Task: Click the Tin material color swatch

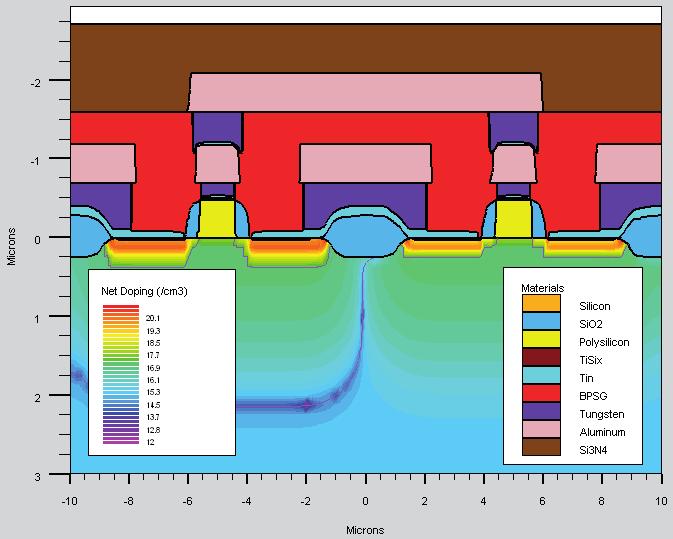Action: 541,375
